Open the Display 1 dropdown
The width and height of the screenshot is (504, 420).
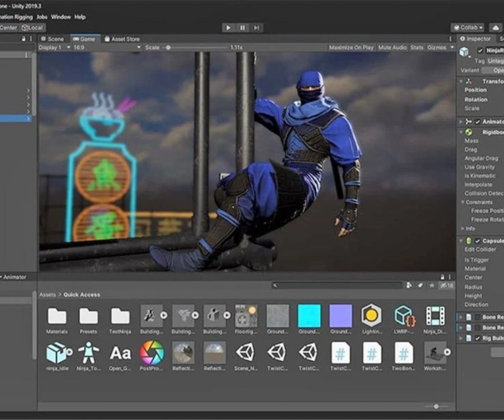tap(54, 48)
